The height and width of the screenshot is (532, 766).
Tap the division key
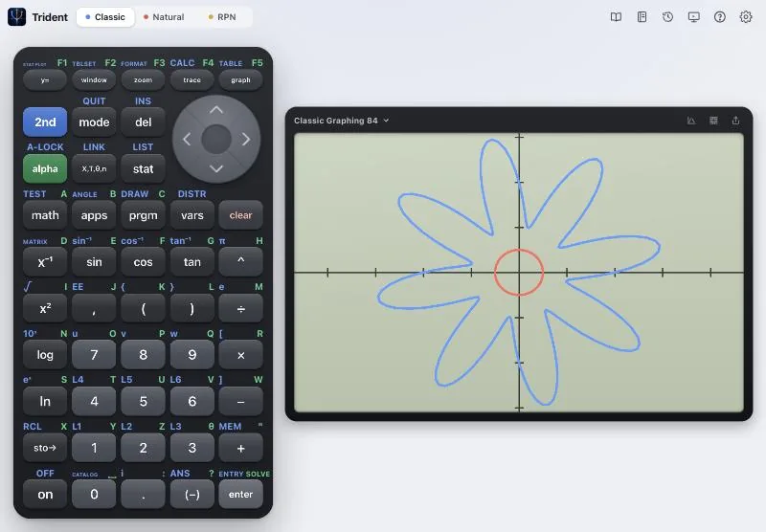tap(241, 308)
